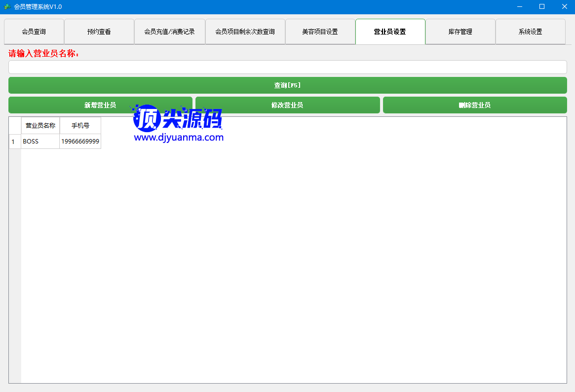Select row 1 by its row header
The height and width of the screenshot is (392, 575).
pyautogui.click(x=14, y=142)
